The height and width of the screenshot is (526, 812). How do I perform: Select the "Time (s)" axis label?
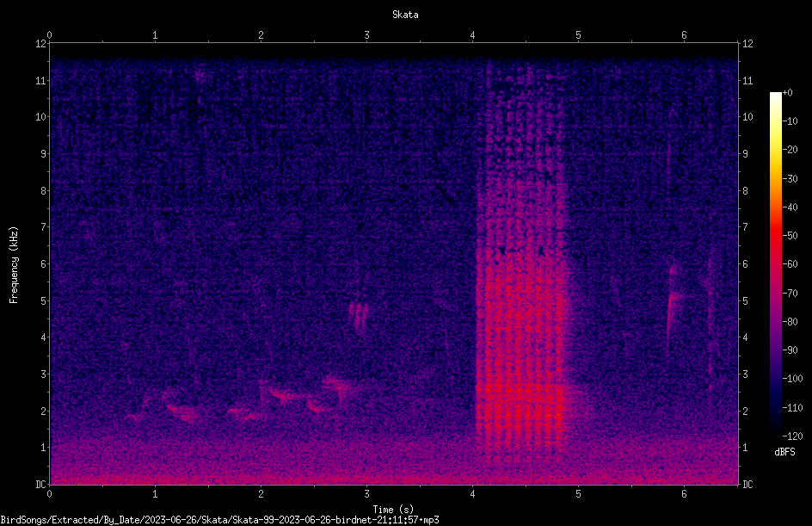click(x=393, y=510)
